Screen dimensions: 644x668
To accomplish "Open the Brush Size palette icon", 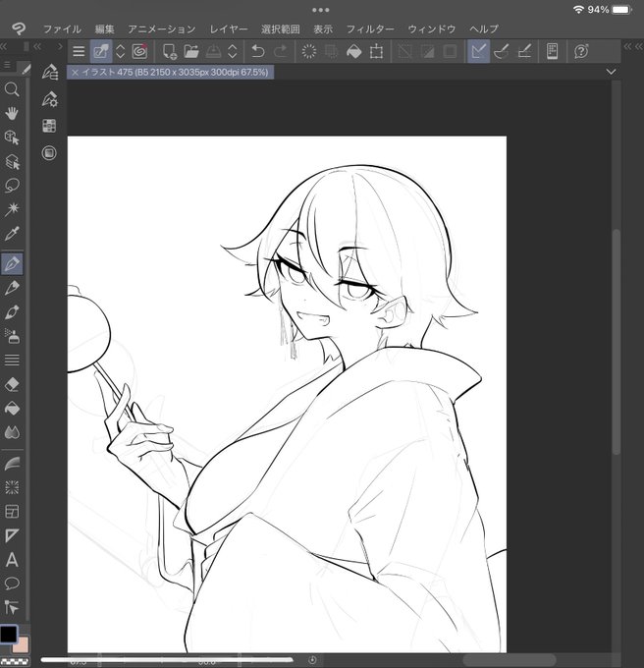I will coord(49,126).
